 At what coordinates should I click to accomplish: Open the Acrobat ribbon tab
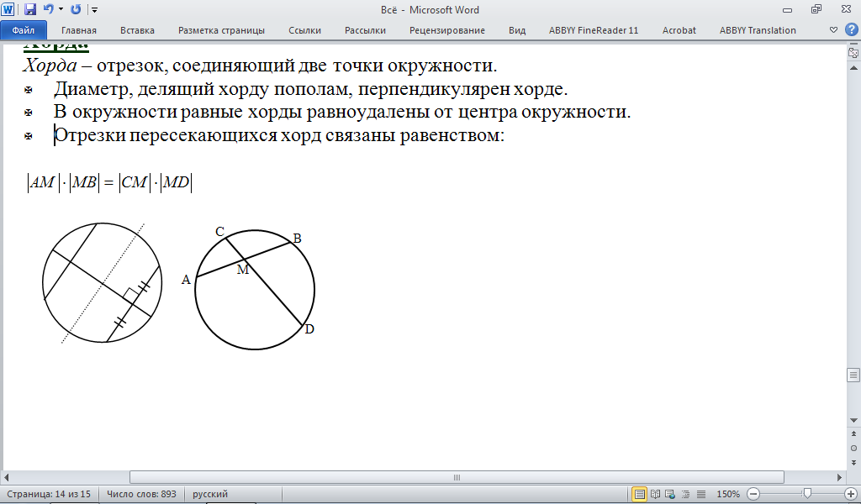coord(679,30)
